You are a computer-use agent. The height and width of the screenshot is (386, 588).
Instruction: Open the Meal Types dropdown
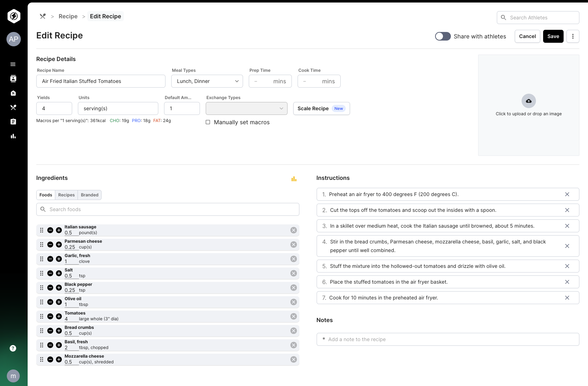207,81
